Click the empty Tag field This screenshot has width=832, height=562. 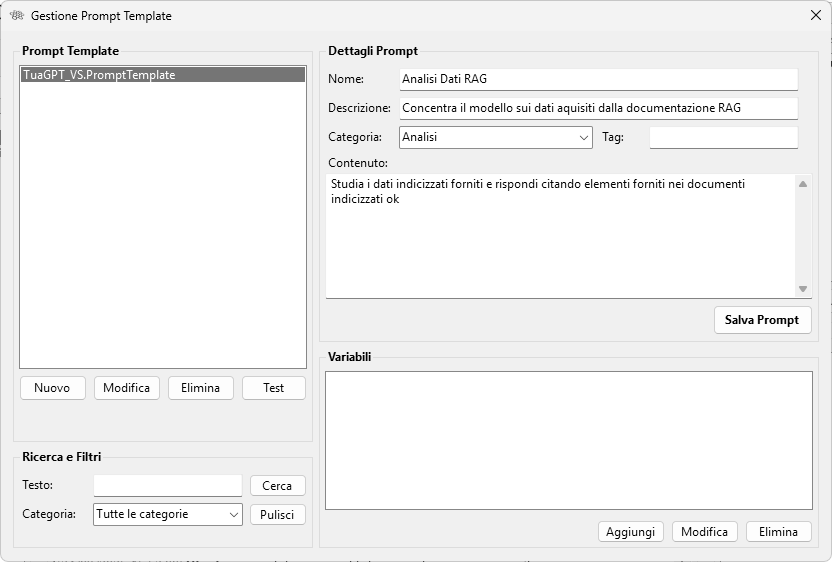724,137
